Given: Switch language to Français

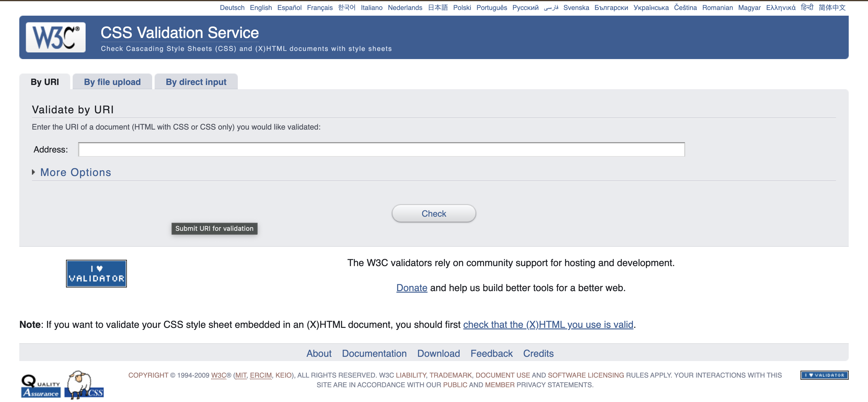Looking at the screenshot, I should coord(320,8).
